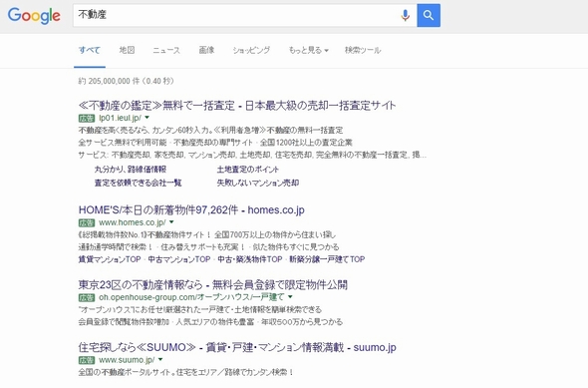The image size is (588, 388).
Task: Click the 土地査定のポイント sitelink
Action: click(x=248, y=170)
